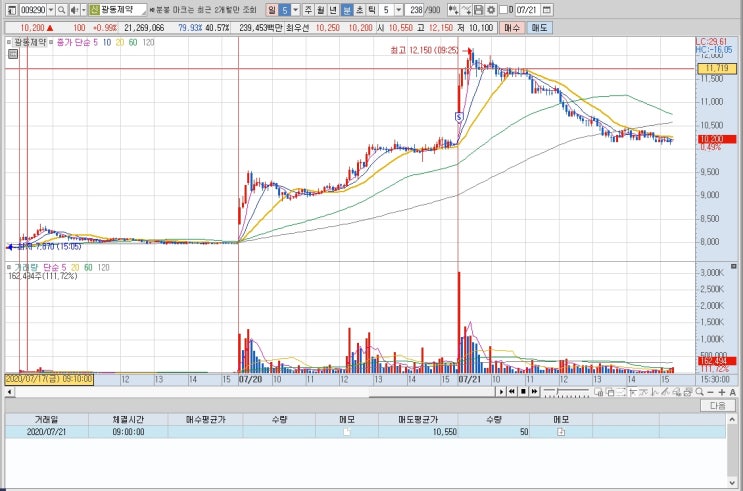743x491 pixels.
Task: Select the 월 monthly chart period
Action: pyautogui.click(x=321, y=9)
